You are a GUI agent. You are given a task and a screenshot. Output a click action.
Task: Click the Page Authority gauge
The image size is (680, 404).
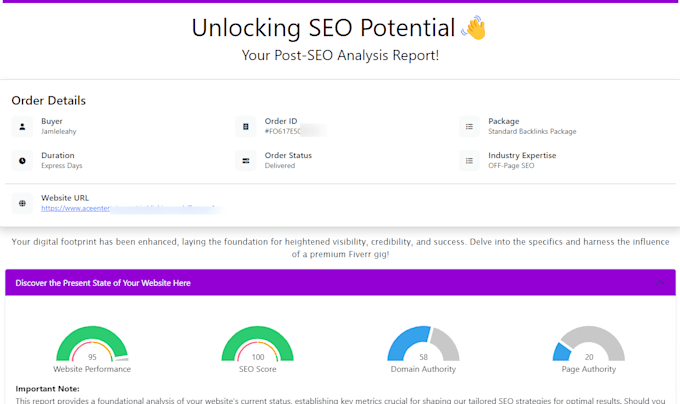[x=589, y=344]
